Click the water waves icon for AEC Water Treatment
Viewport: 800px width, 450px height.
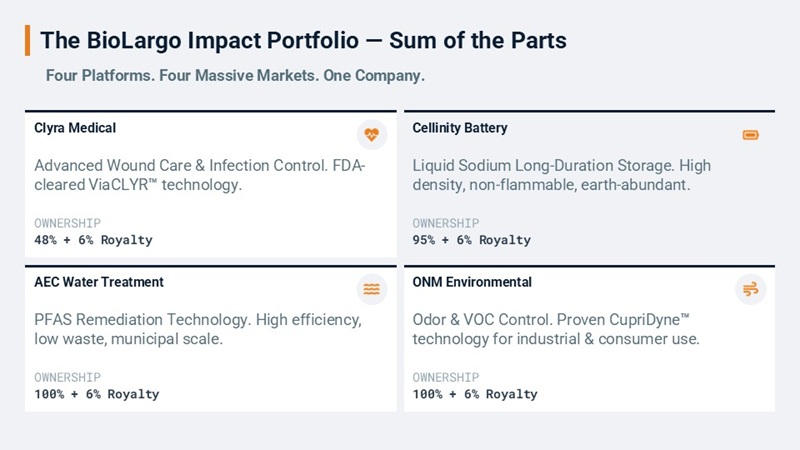[x=371, y=289]
